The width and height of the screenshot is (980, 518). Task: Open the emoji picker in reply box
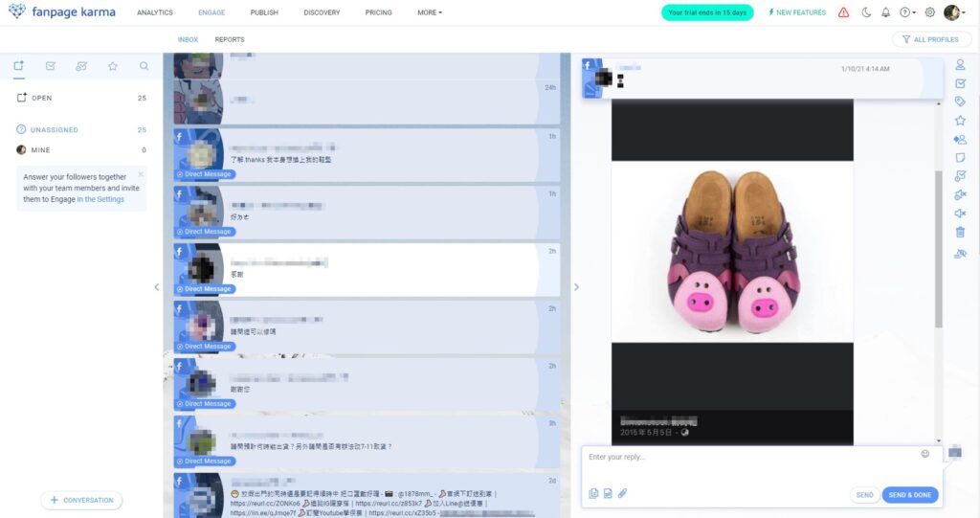[x=924, y=454]
